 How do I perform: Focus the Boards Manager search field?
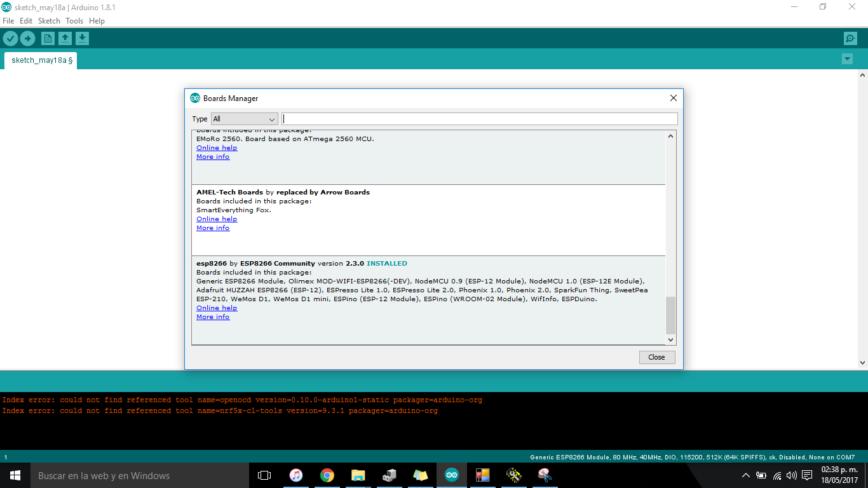pyautogui.click(x=480, y=119)
